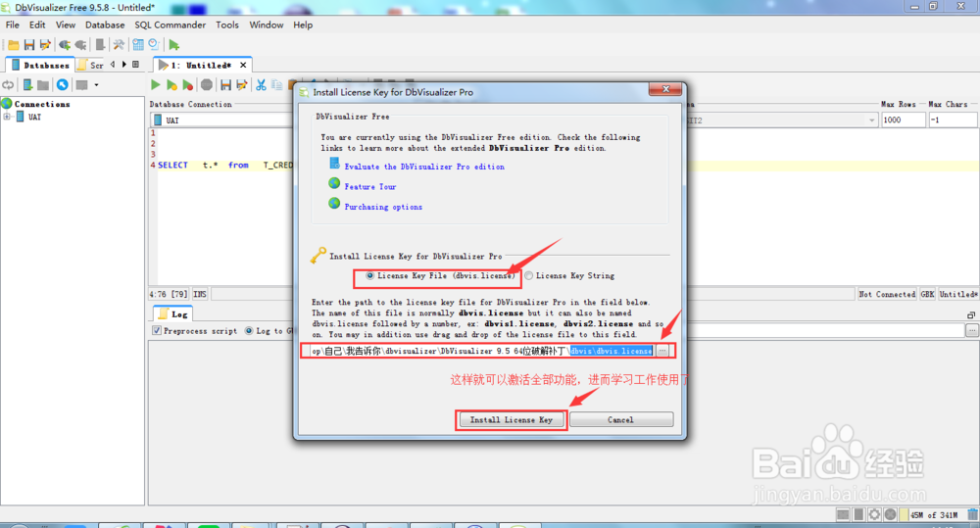Open the Edit menu

tap(37, 25)
